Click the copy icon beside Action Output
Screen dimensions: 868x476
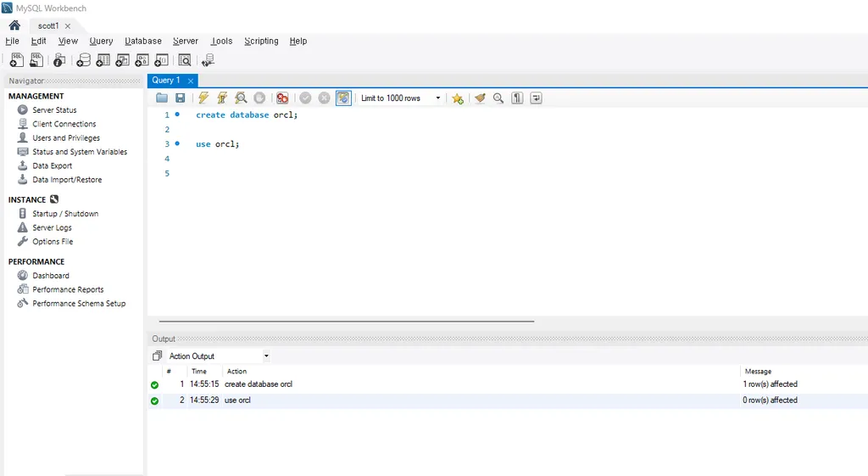pos(157,356)
